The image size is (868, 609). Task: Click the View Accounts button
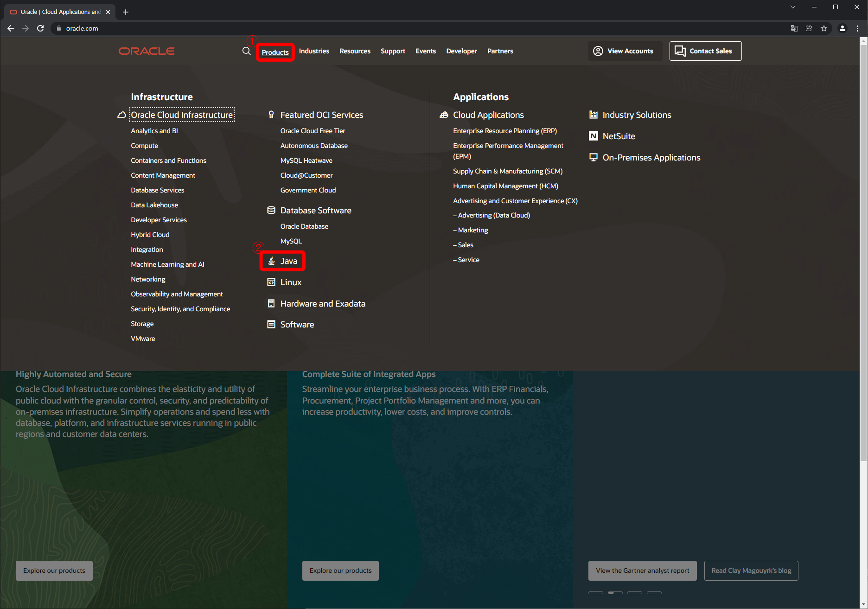[x=625, y=51]
